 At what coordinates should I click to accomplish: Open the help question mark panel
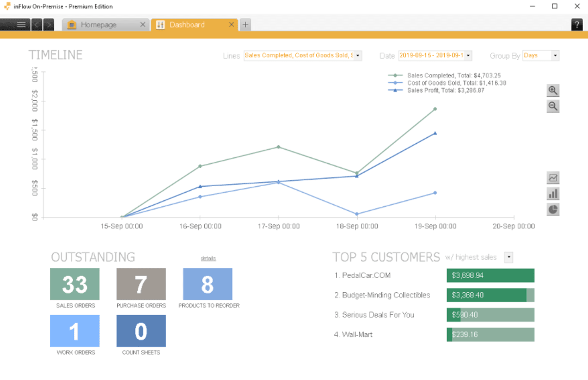pyautogui.click(x=576, y=24)
